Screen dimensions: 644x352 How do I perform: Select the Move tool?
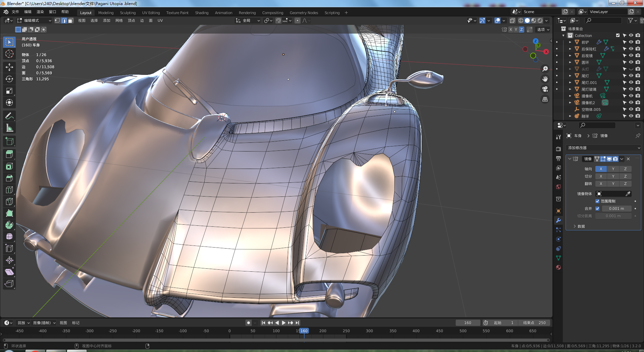point(9,67)
